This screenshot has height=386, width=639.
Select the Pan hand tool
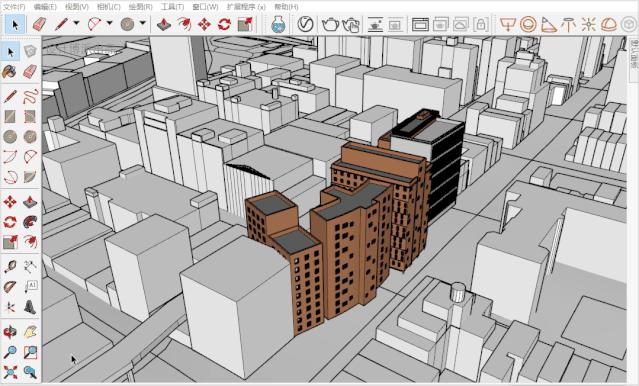click(x=30, y=332)
